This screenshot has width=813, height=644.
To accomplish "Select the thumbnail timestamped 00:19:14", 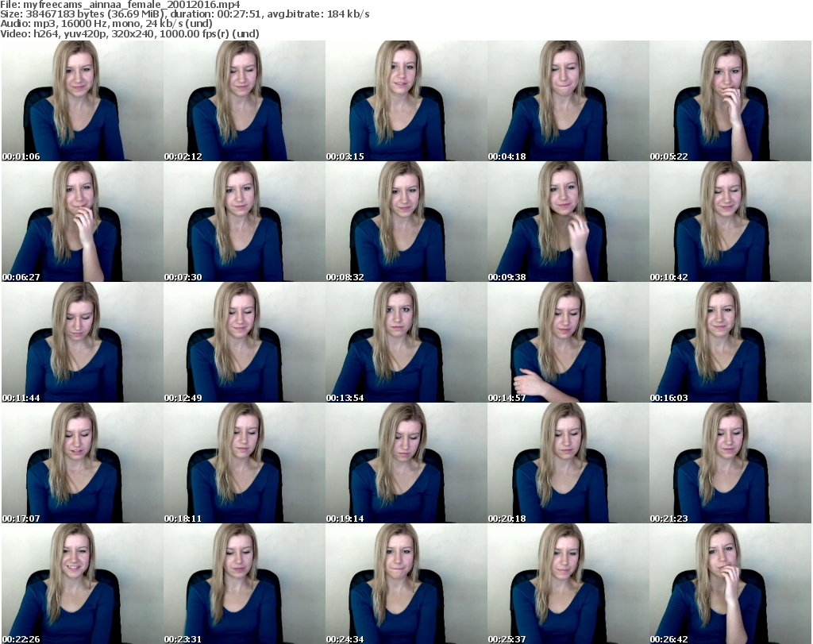I will click(x=406, y=462).
